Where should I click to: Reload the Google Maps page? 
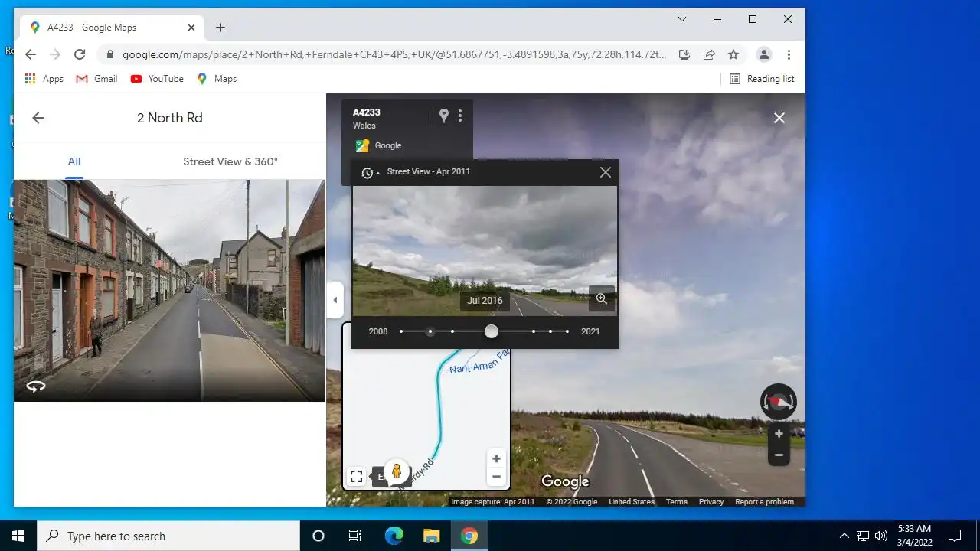tap(80, 54)
